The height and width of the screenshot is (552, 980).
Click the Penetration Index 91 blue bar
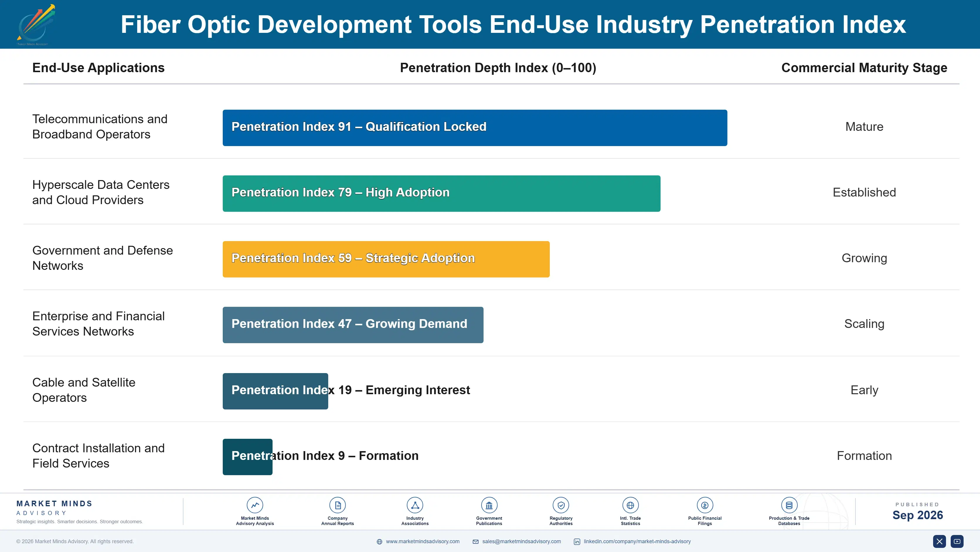[475, 128]
